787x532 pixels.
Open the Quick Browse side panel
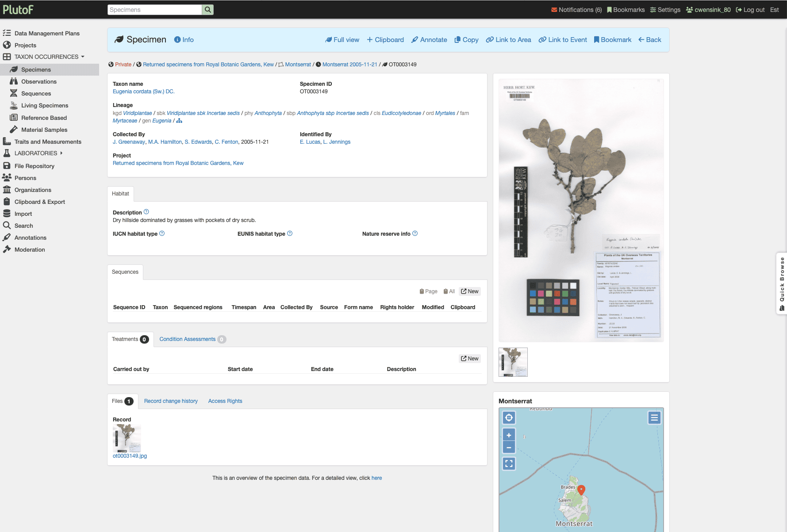pyautogui.click(x=782, y=283)
